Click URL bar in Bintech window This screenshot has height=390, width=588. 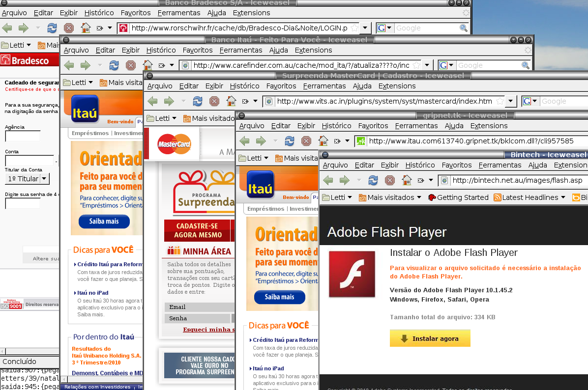click(x=513, y=181)
